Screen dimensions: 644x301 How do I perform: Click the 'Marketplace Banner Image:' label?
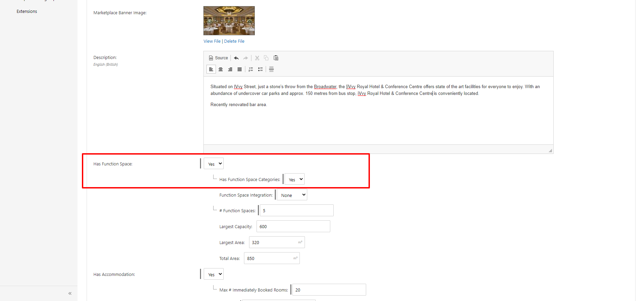click(120, 13)
